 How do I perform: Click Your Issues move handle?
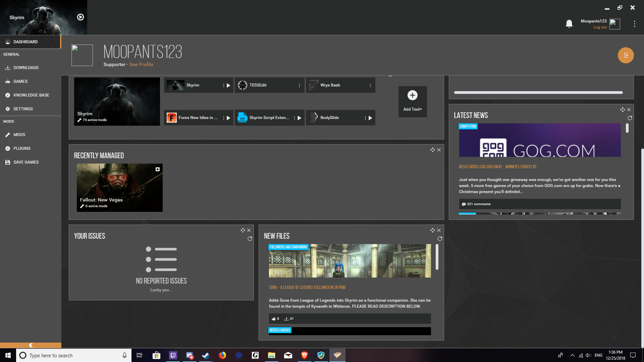pos(243,230)
